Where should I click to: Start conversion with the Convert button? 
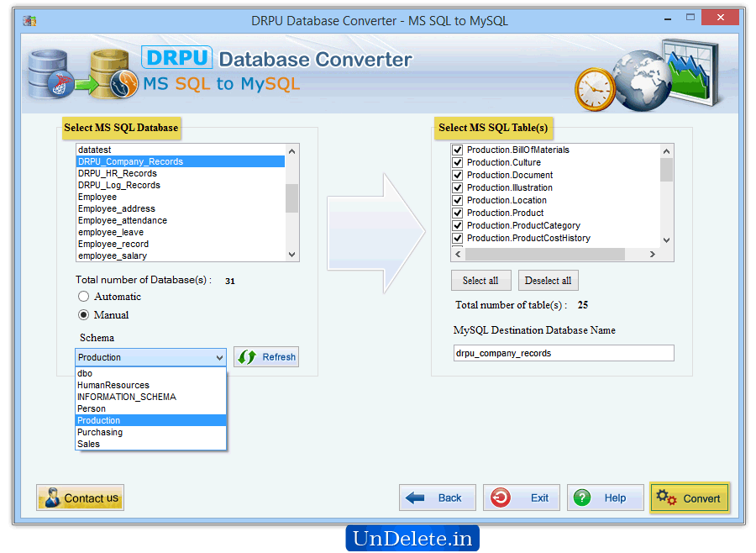(x=689, y=498)
